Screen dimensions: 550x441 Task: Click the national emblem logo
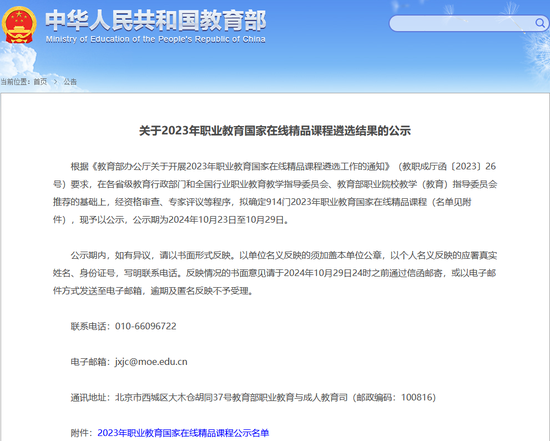click(x=19, y=25)
